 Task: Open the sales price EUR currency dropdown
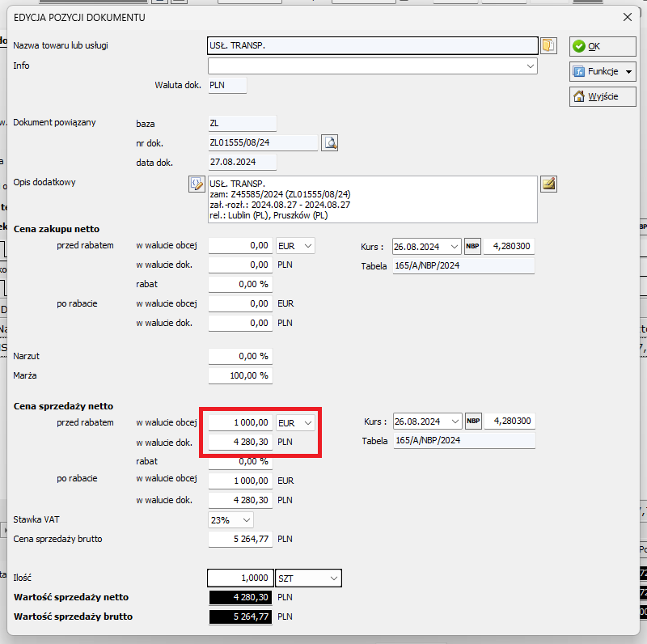point(295,422)
